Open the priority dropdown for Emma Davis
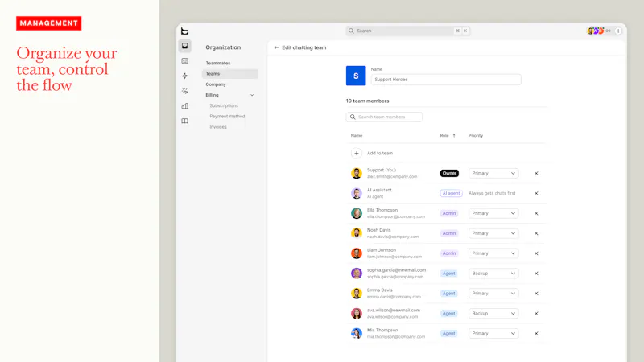Screen dimensions: 644x362 point(493,294)
